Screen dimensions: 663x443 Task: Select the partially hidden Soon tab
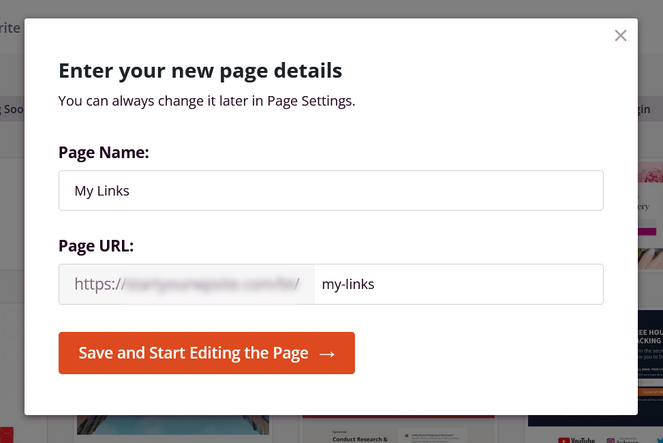click(x=12, y=109)
